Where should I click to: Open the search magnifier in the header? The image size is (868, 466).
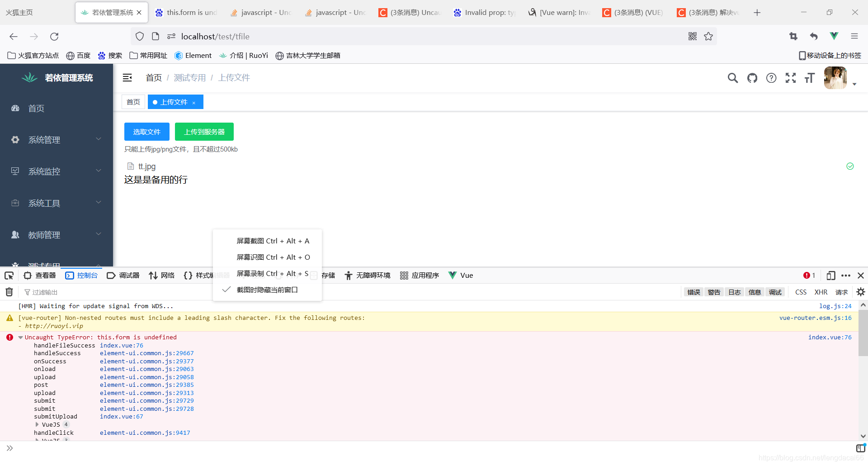733,78
